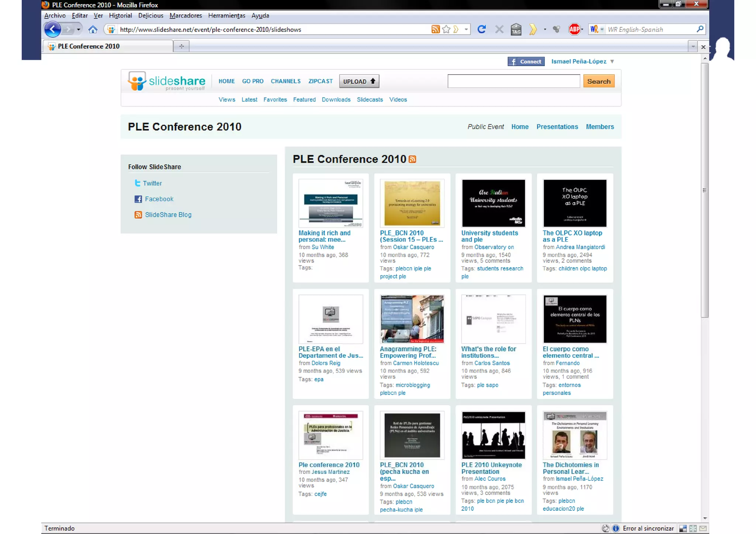Bookmark page with the star icon
The height and width of the screenshot is (534, 756).
point(446,29)
